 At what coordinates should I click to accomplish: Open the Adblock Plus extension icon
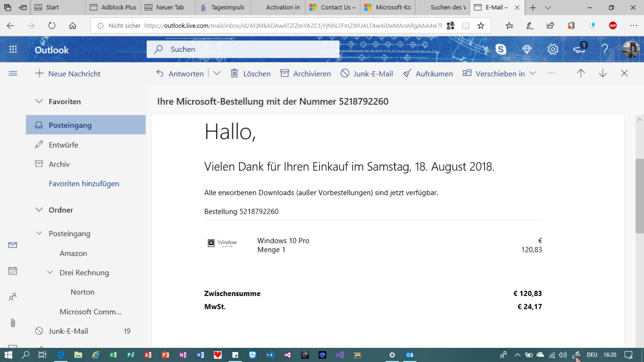click(x=613, y=25)
